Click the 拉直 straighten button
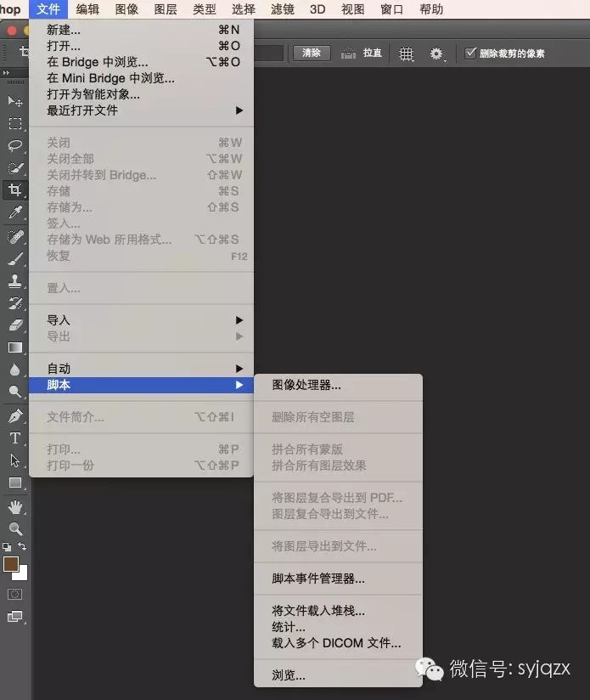The image size is (590, 700). (373, 54)
